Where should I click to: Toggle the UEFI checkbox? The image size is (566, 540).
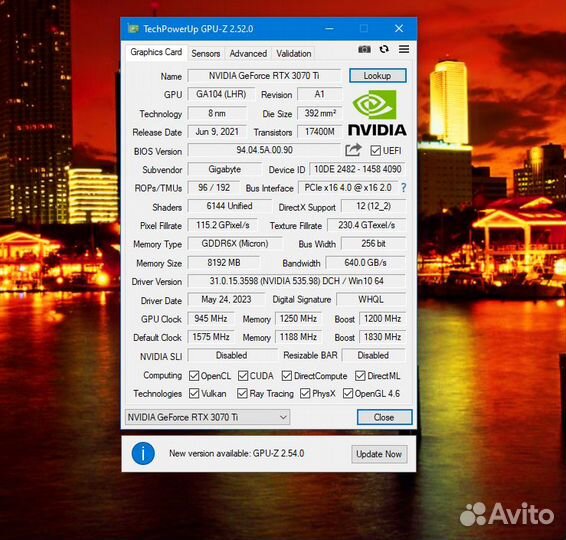pyautogui.click(x=375, y=151)
